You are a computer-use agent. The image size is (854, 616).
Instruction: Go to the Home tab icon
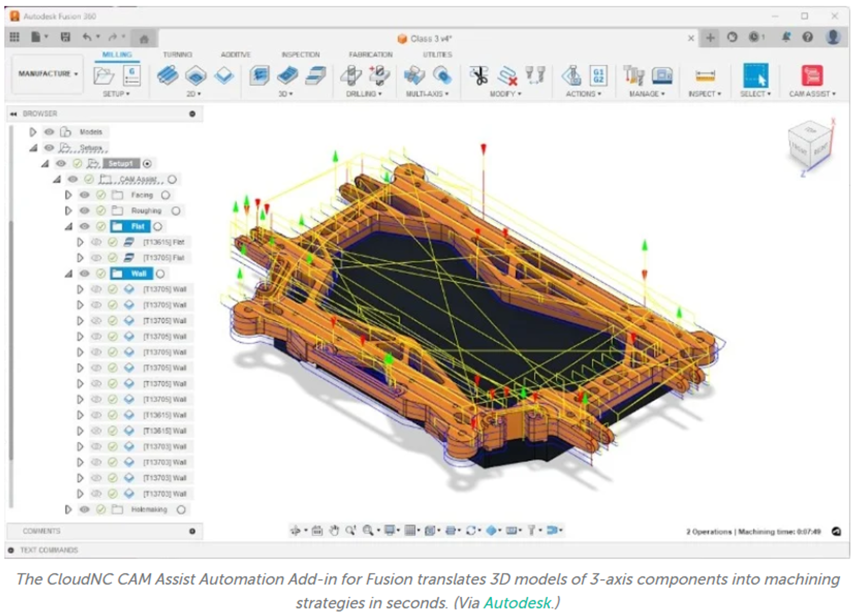(144, 38)
